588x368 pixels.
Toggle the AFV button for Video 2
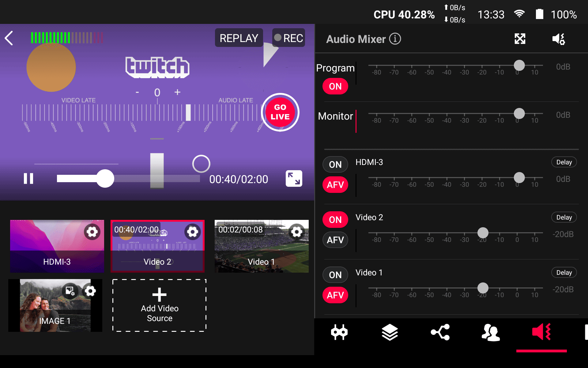[x=335, y=240]
